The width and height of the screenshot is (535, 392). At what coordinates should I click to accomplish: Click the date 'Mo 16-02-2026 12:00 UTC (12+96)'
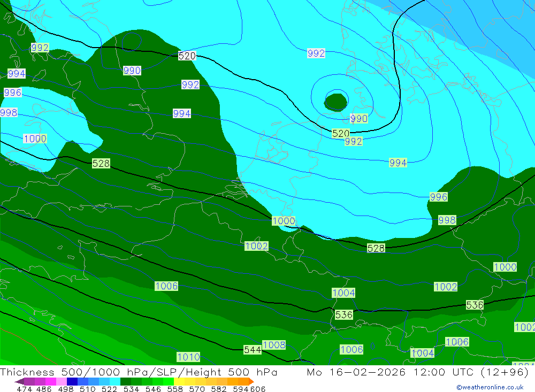tap(418, 372)
